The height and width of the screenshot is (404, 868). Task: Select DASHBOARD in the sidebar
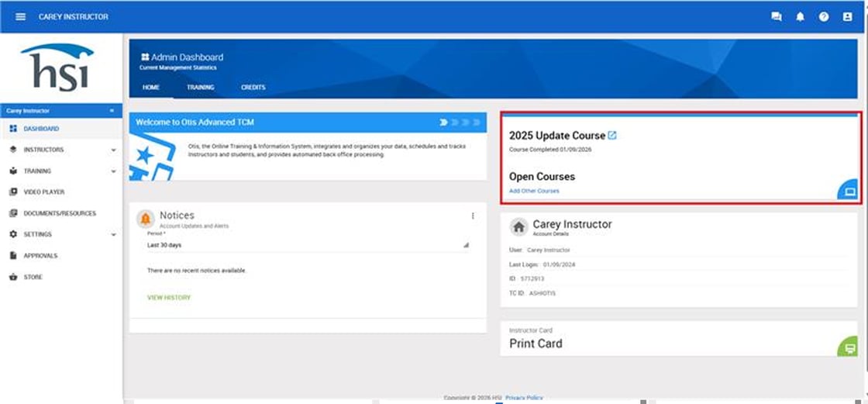pyautogui.click(x=41, y=129)
